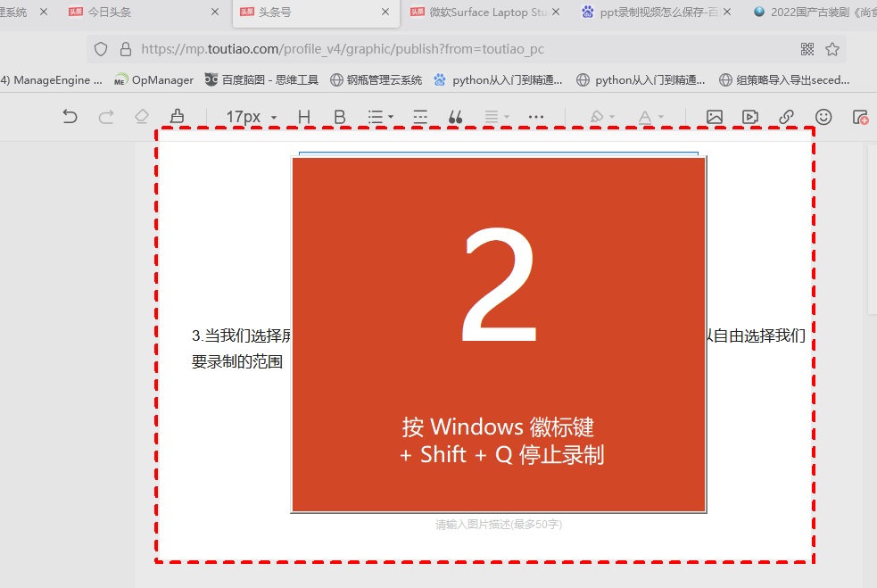
Task: Close the 头条号 tab
Action: 385,12
